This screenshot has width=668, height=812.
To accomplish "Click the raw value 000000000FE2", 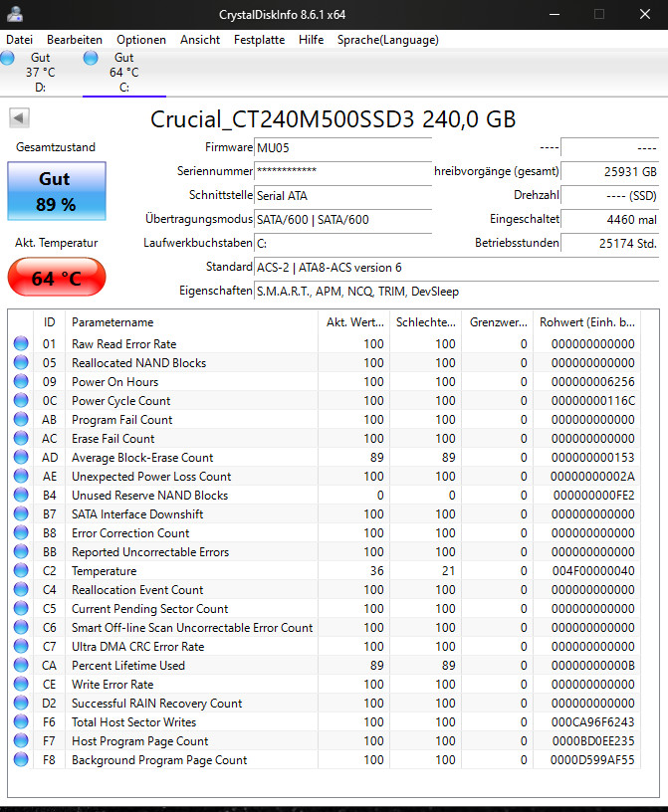I will (593, 496).
